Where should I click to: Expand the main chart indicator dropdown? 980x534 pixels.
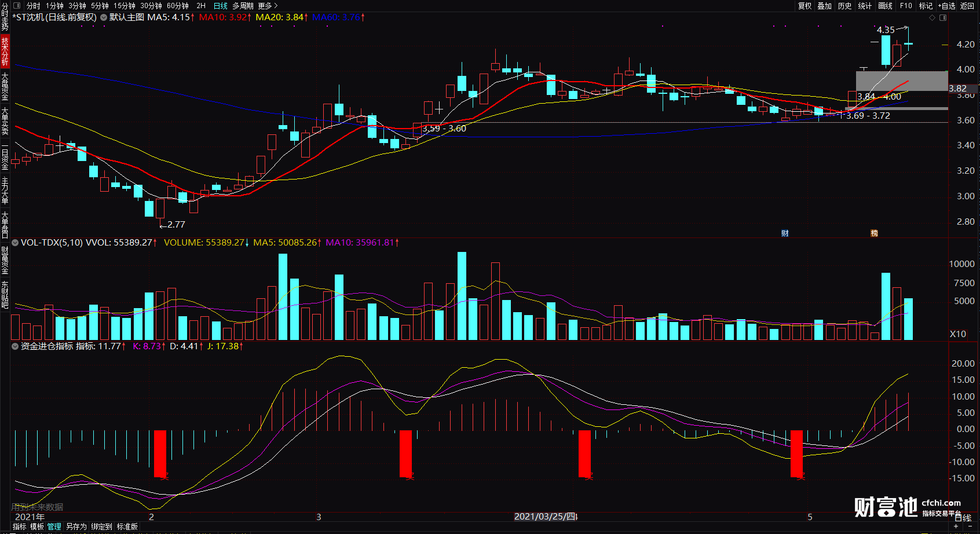(x=104, y=17)
